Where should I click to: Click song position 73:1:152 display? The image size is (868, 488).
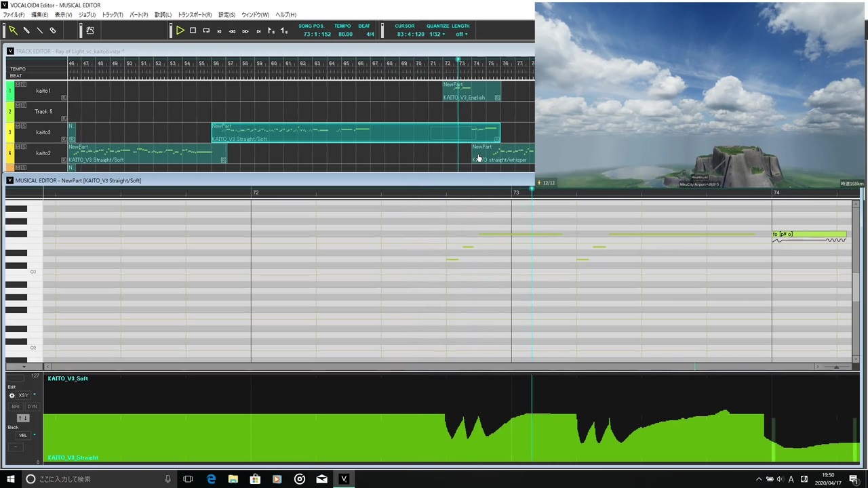tap(317, 34)
